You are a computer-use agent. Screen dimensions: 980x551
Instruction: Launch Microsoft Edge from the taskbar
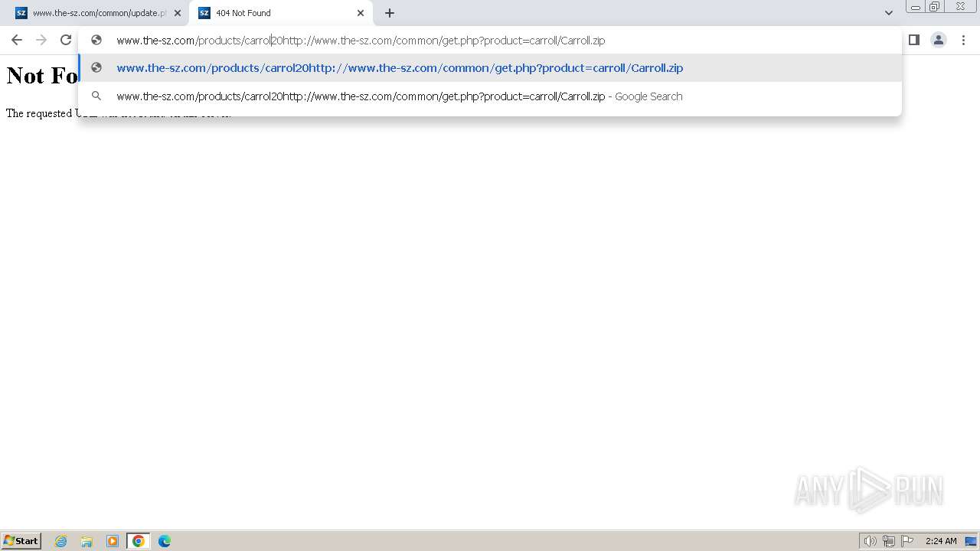point(165,541)
